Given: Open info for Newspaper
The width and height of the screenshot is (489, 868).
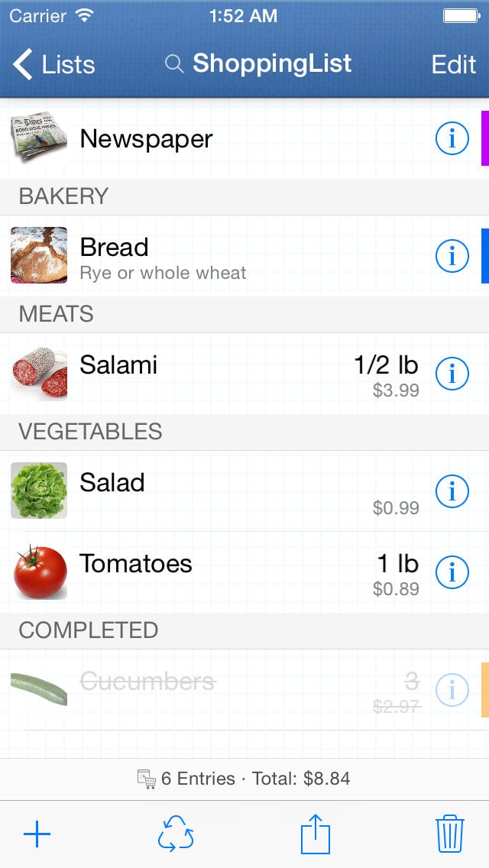Looking at the screenshot, I should coord(452,138).
